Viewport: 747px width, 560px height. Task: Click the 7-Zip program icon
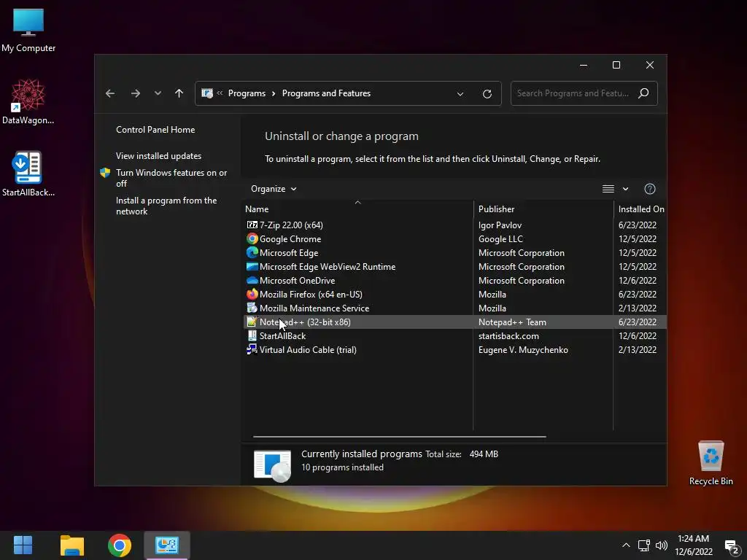[x=252, y=225]
